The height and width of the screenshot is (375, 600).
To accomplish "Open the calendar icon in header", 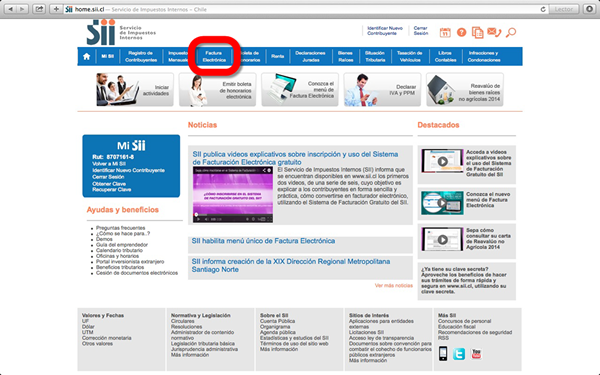I will 445,33.
